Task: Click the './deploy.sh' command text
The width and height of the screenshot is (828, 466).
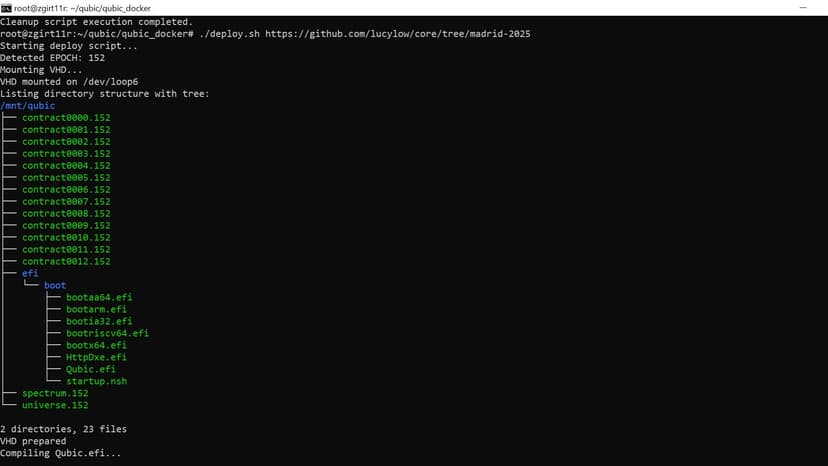Action: [x=229, y=34]
